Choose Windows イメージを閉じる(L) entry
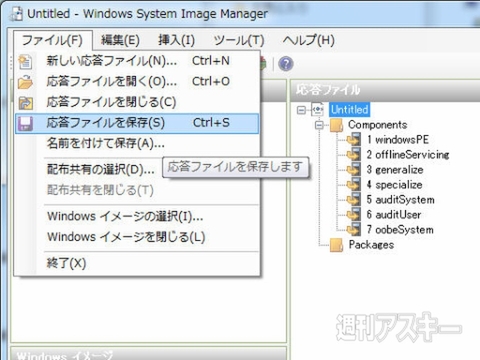This screenshot has width=480, height=360. tap(137, 237)
